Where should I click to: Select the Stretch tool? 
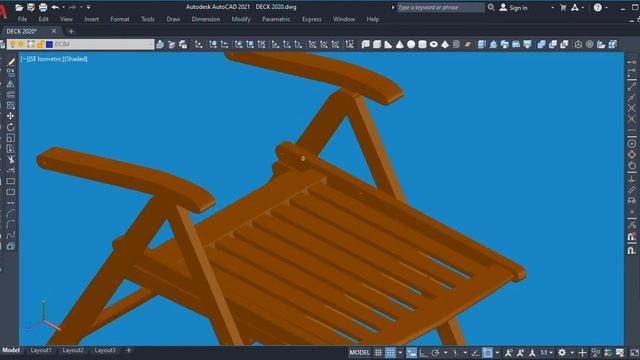pyautogui.click(x=11, y=149)
